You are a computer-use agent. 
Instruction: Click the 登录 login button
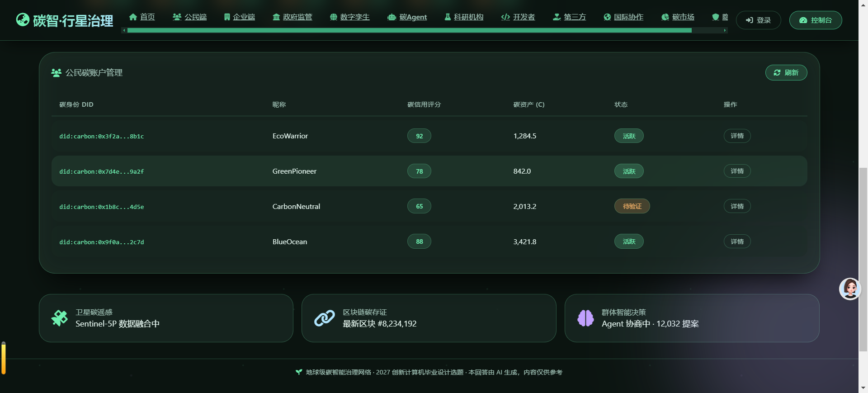[x=758, y=20]
